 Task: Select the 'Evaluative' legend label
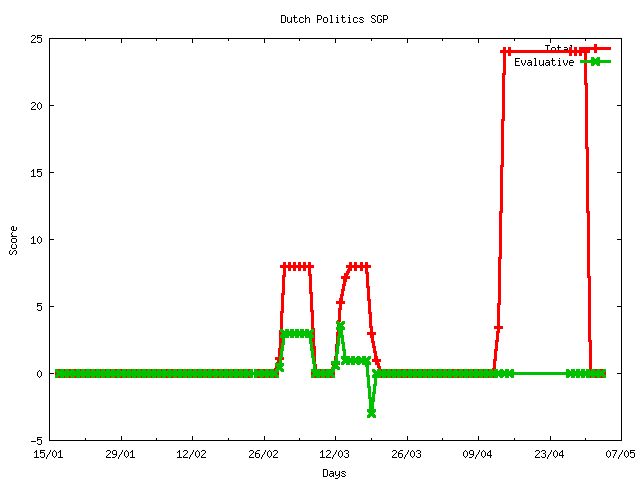pyautogui.click(x=543, y=62)
